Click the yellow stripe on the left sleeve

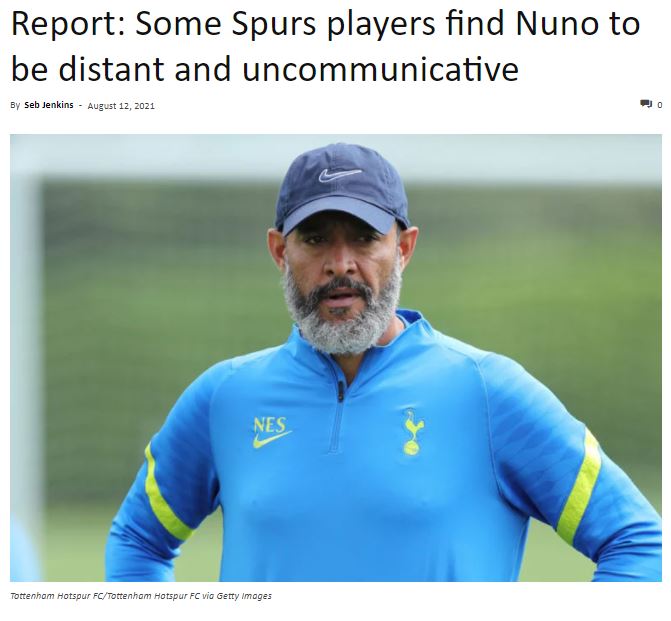[166, 494]
